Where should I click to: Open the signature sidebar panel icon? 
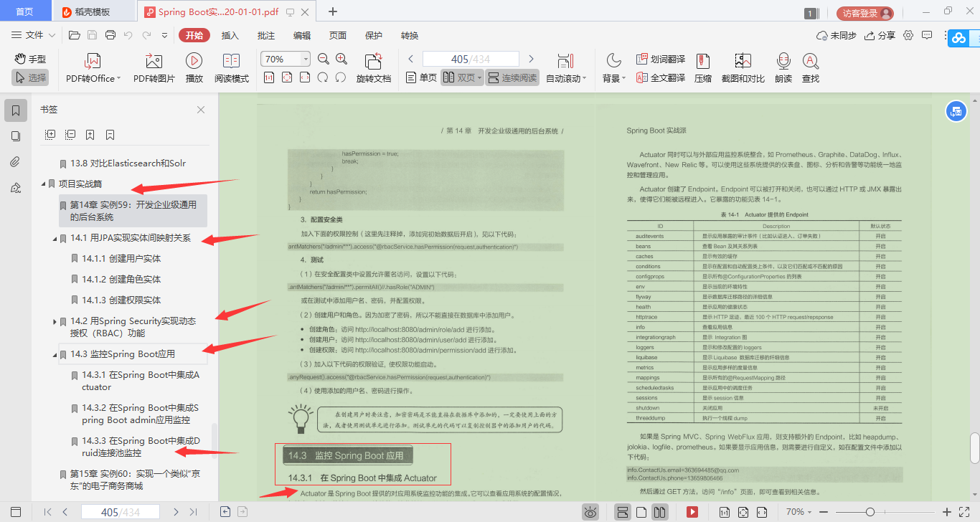tap(16, 188)
